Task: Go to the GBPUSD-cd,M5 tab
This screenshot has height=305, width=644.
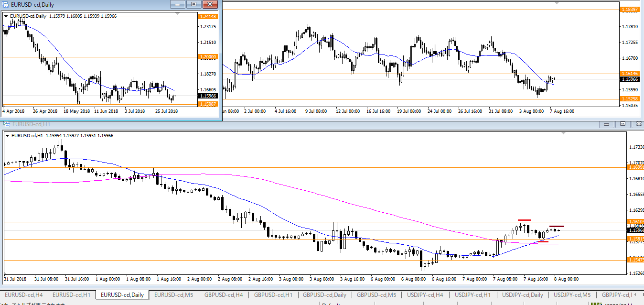Action: click(376, 295)
